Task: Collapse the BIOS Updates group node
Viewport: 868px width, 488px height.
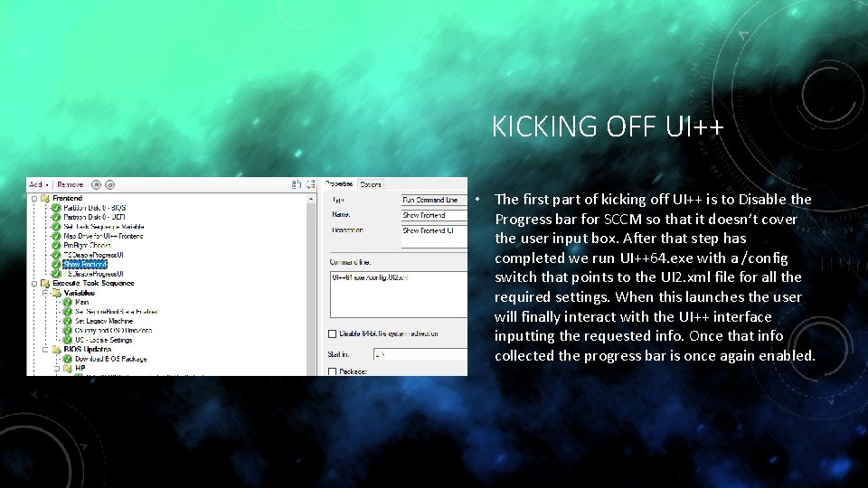Action: coord(45,350)
